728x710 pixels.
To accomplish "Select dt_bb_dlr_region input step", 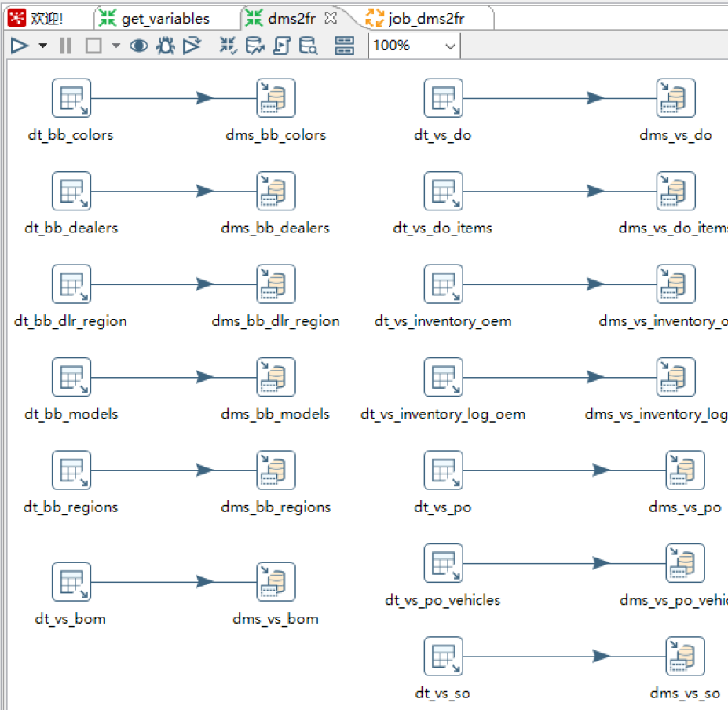I will point(71,284).
